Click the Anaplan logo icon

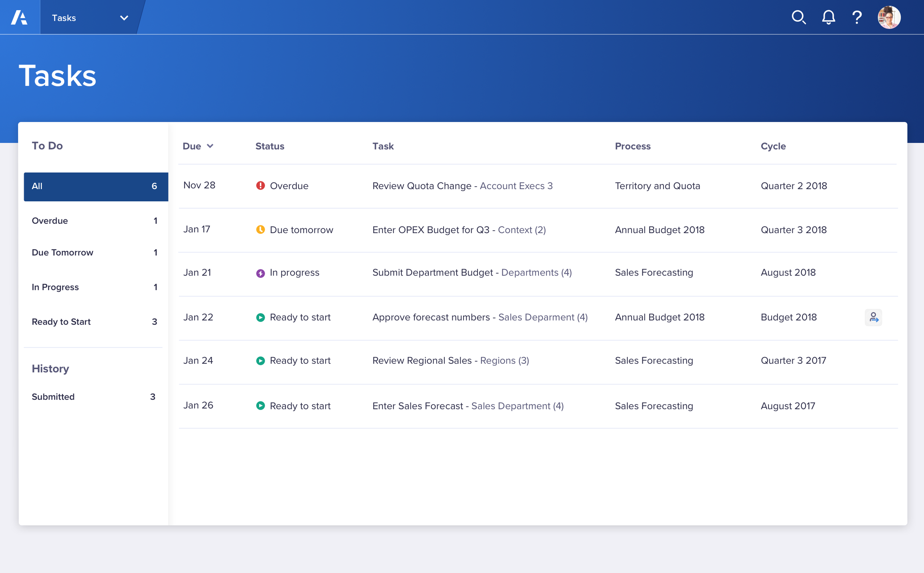(19, 17)
